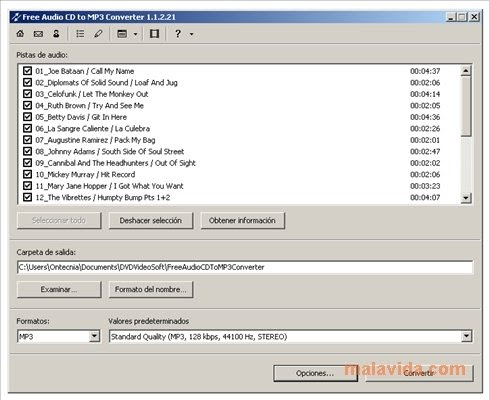
Task: Open the bulleted list icon
Action: click(x=80, y=34)
